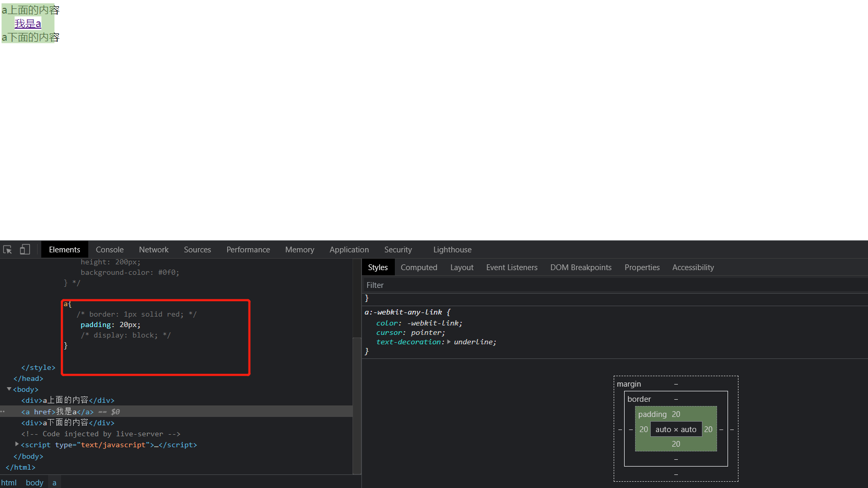
Task: Select the closing style tag row
Action: [38, 367]
